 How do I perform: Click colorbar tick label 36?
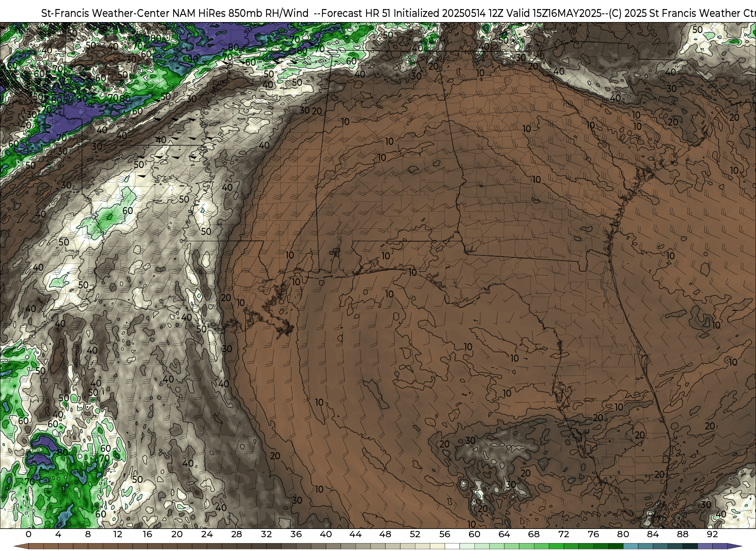click(x=296, y=534)
